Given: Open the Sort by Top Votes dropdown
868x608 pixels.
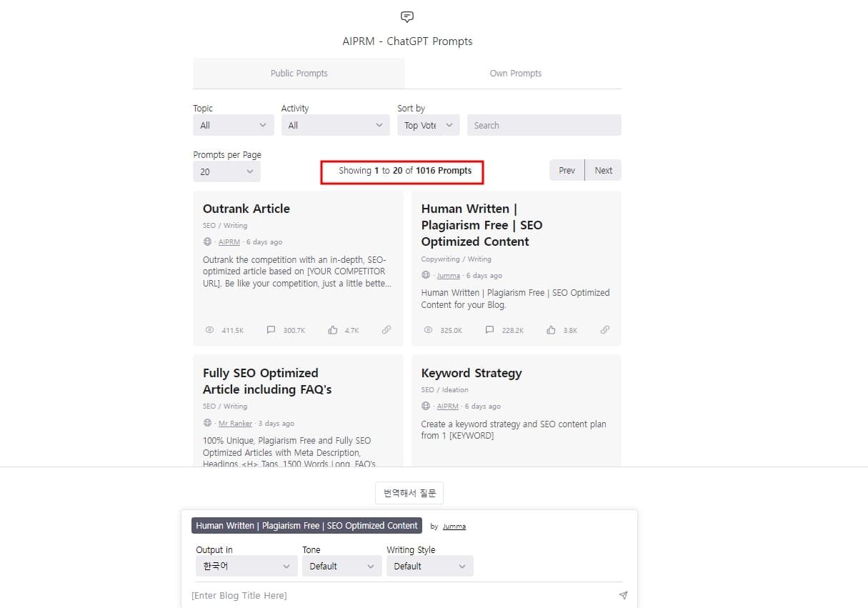Looking at the screenshot, I should [428, 125].
